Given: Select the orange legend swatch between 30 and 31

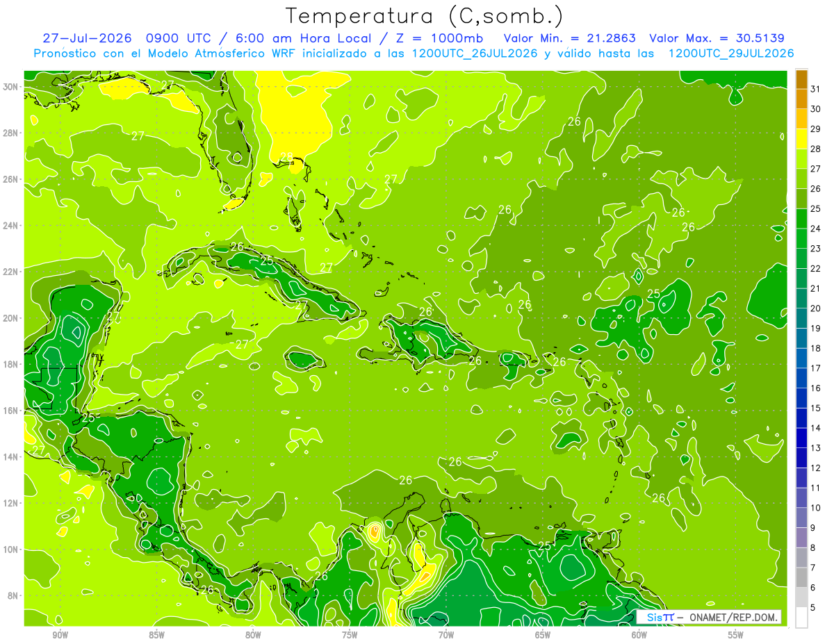Looking at the screenshot, I should point(801,99).
